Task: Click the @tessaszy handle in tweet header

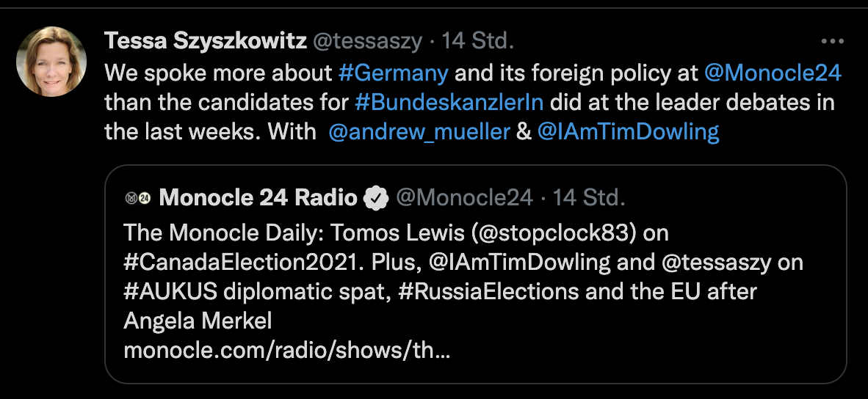Action: (368, 41)
